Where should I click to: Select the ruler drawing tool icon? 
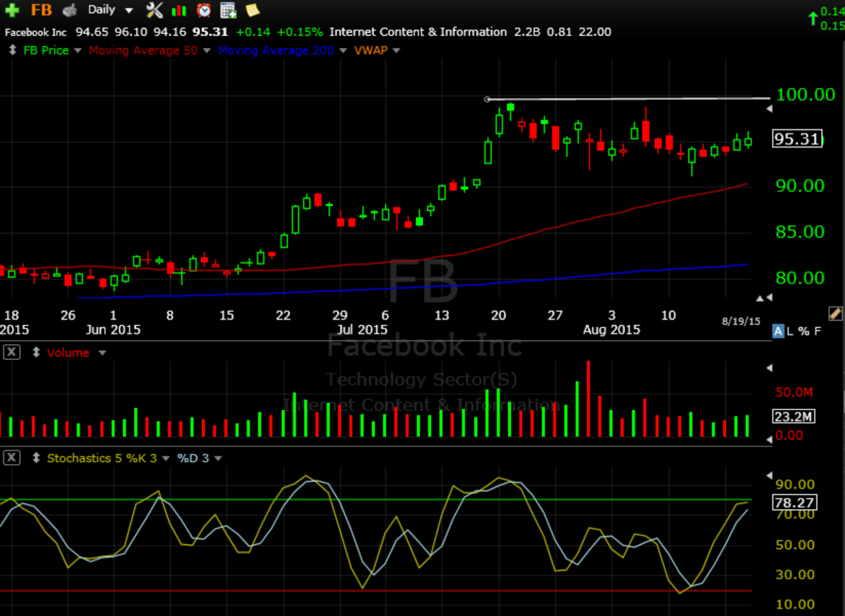(835, 314)
